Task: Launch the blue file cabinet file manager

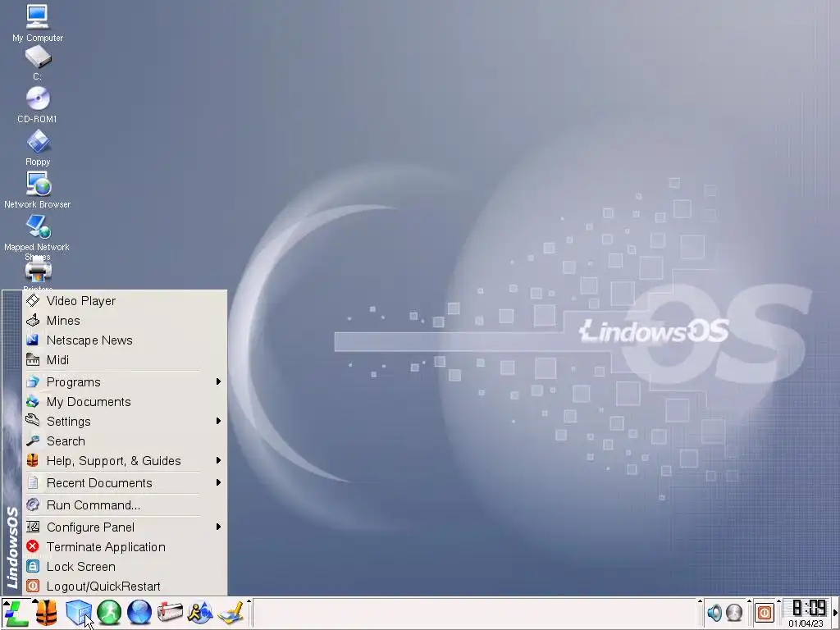Action: point(78,613)
